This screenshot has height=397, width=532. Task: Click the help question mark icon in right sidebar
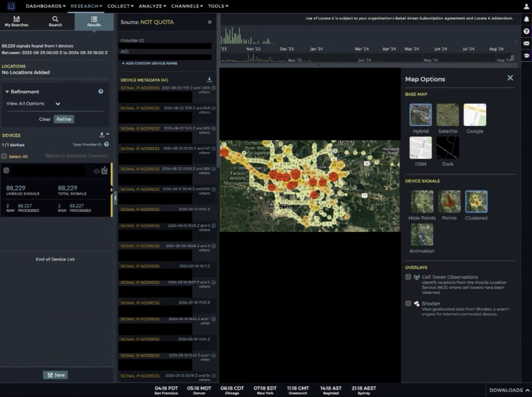coord(526,31)
